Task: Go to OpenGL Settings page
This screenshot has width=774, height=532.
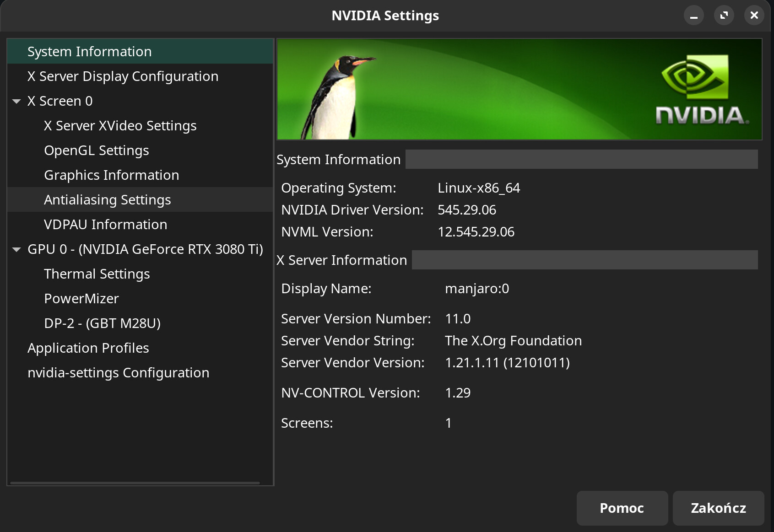Action: pos(96,150)
